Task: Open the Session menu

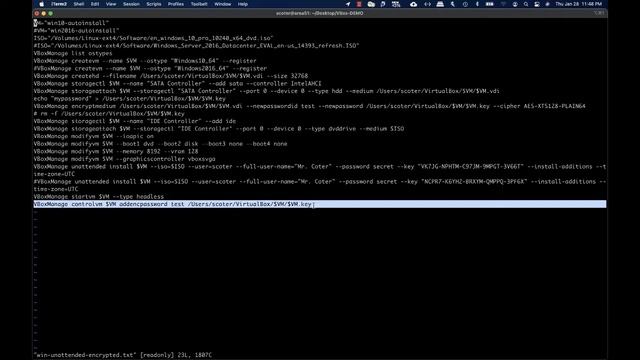Action: pos(131,4)
